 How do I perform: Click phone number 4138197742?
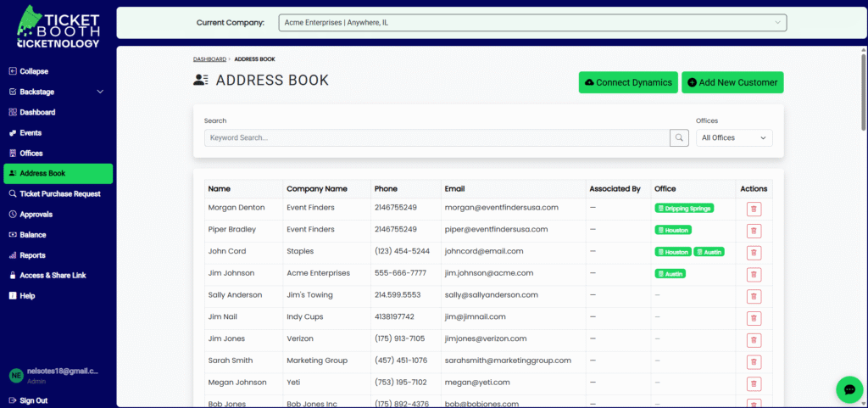coord(395,316)
